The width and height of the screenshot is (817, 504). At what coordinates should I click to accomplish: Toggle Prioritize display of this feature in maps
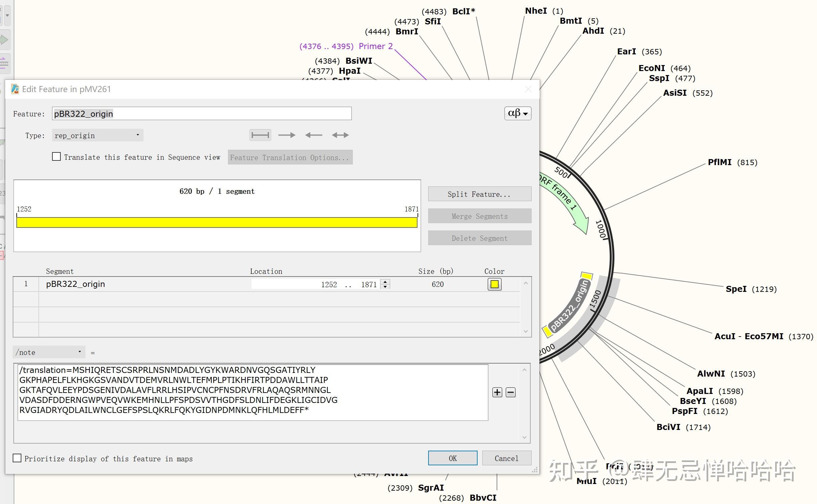[x=17, y=458]
